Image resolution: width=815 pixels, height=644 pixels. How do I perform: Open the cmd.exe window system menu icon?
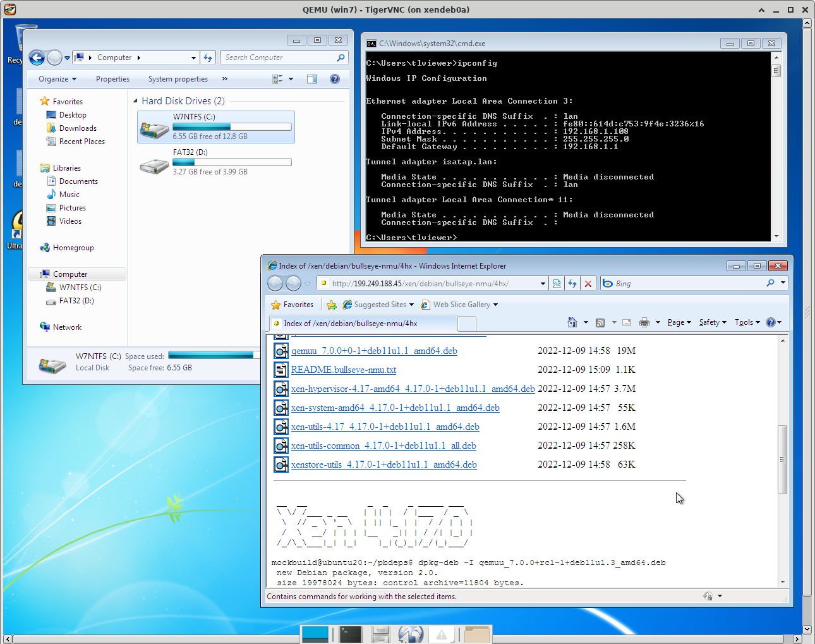(371, 44)
